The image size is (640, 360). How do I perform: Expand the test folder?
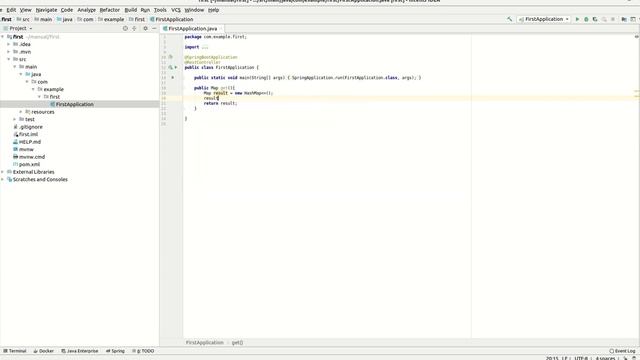(x=15, y=119)
